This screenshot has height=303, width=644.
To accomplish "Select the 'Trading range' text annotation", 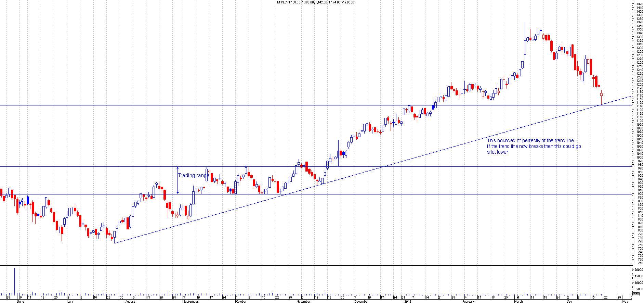I will pyautogui.click(x=193, y=175).
